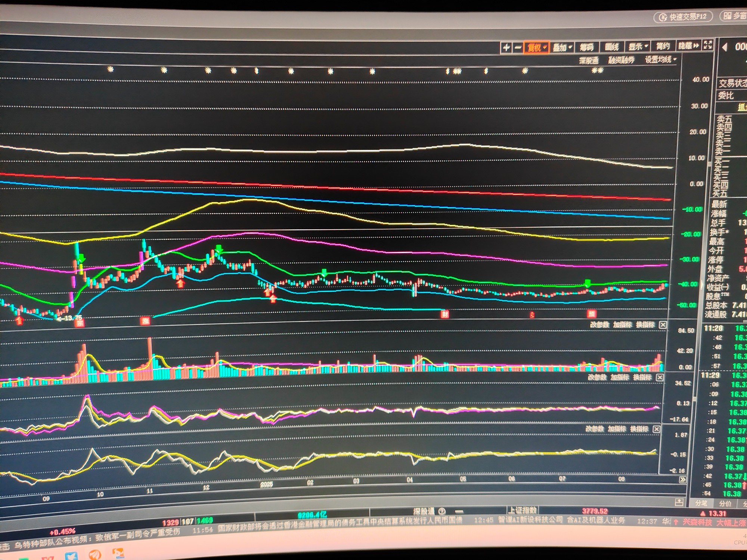The height and width of the screenshot is (560, 747).
Task: Click the 兴森科技 大幅上涨 alert
Action: coord(714,522)
